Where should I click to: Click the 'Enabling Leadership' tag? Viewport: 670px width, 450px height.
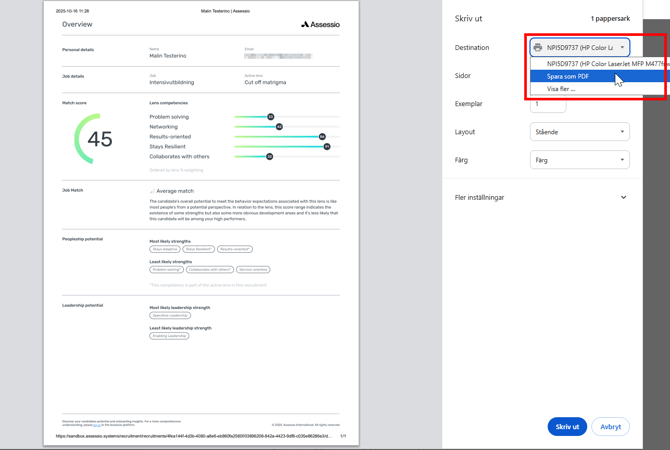click(169, 336)
